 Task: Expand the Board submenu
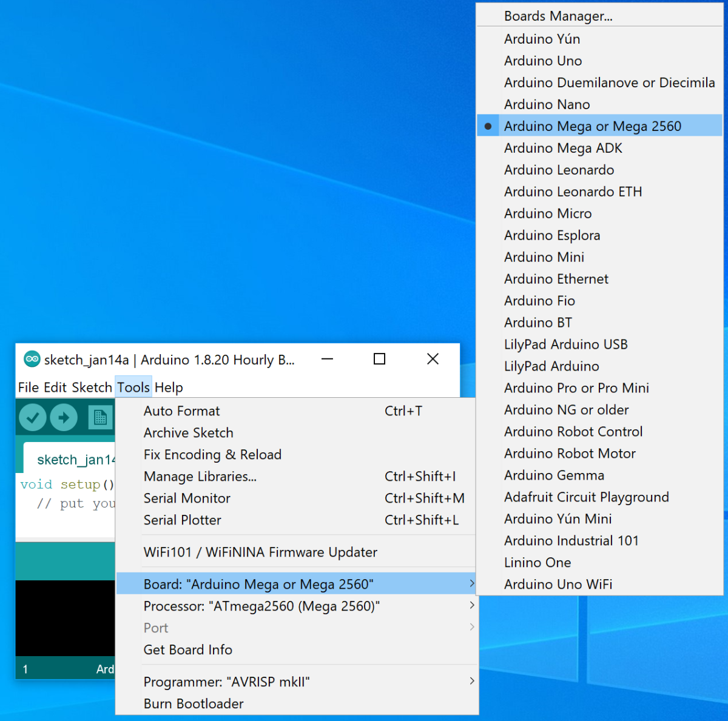click(x=297, y=584)
